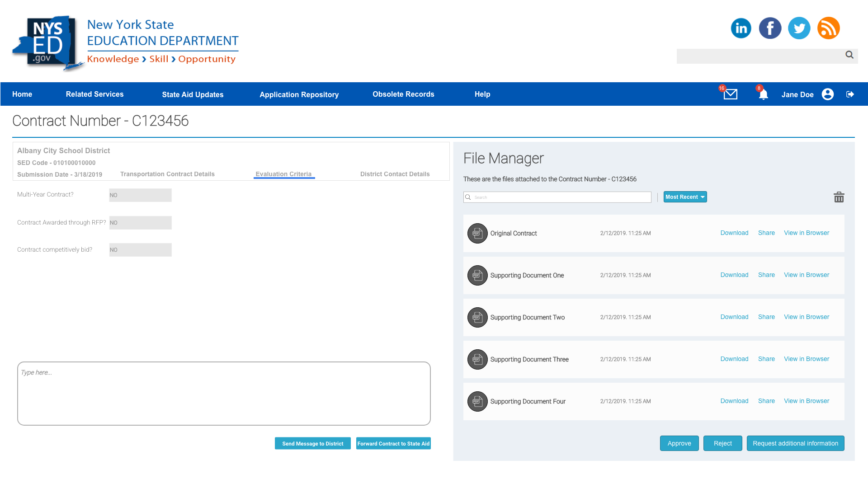The width and height of the screenshot is (868, 488).
Task: Click the header search magnifier icon
Action: tap(849, 55)
